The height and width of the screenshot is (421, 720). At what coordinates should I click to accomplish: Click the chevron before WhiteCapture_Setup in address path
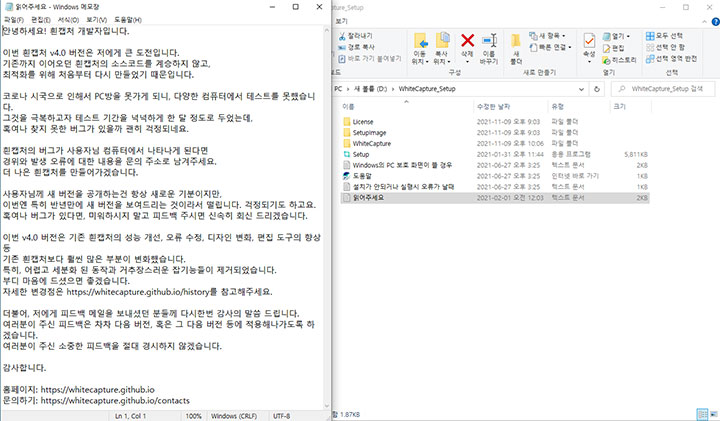click(x=394, y=89)
